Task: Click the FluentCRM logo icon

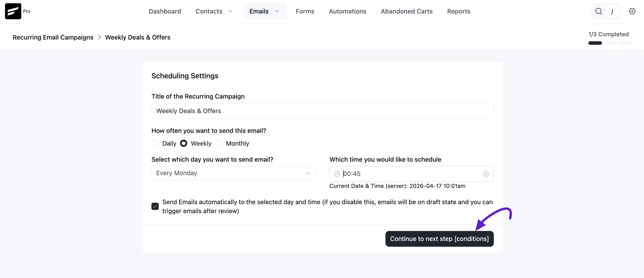Action: pos(13,11)
